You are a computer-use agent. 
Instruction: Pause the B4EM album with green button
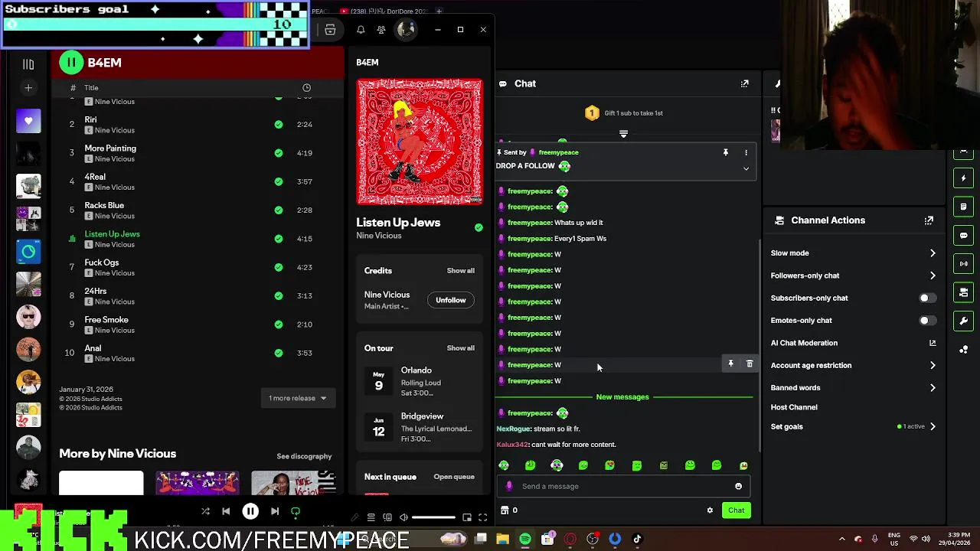point(71,63)
